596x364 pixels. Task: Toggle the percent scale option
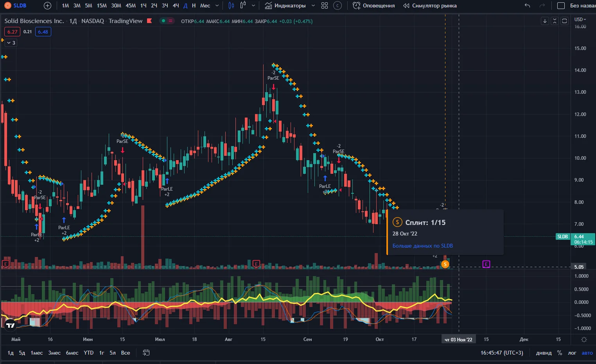560,353
